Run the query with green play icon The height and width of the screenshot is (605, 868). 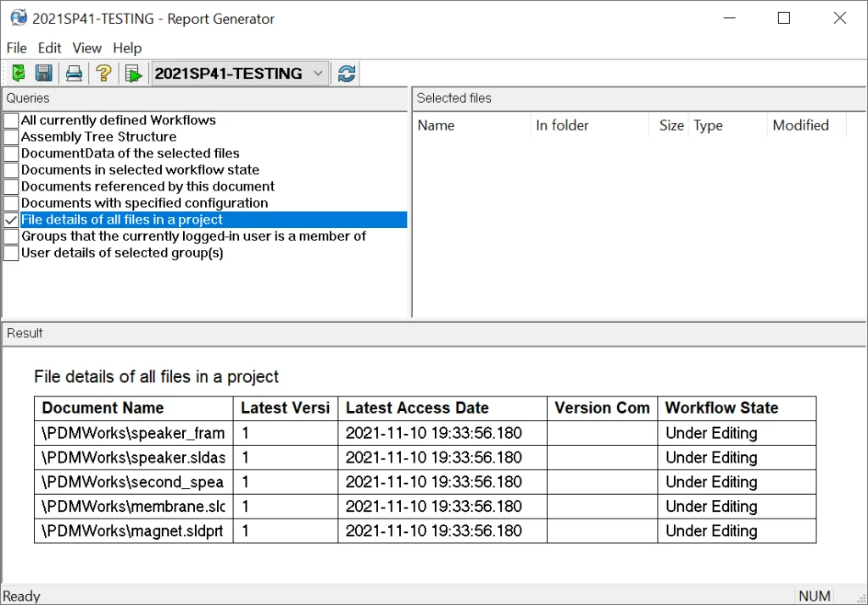click(x=133, y=74)
